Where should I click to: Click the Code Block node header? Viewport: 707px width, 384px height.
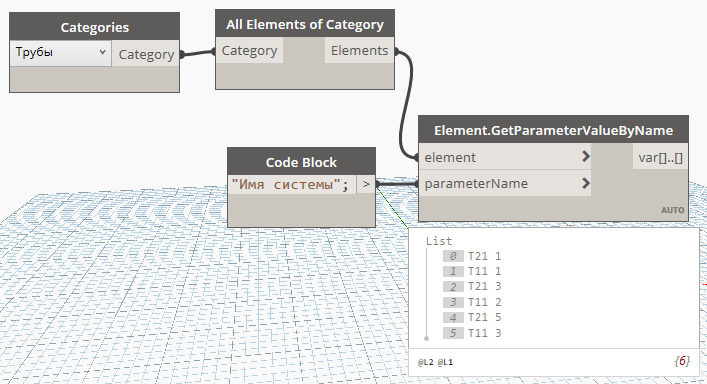301,162
